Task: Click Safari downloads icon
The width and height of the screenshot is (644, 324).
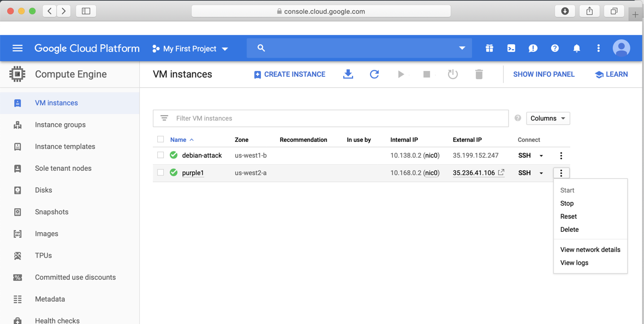Action: point(565,11)
